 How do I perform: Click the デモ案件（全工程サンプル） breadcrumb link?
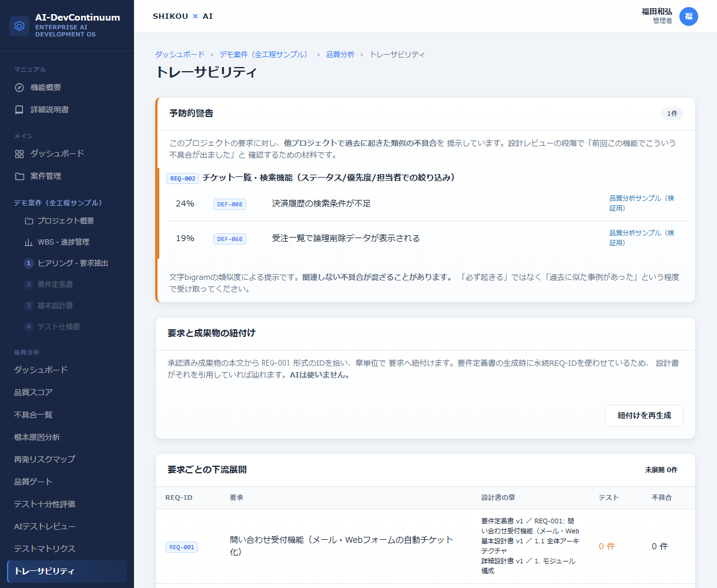264,55
